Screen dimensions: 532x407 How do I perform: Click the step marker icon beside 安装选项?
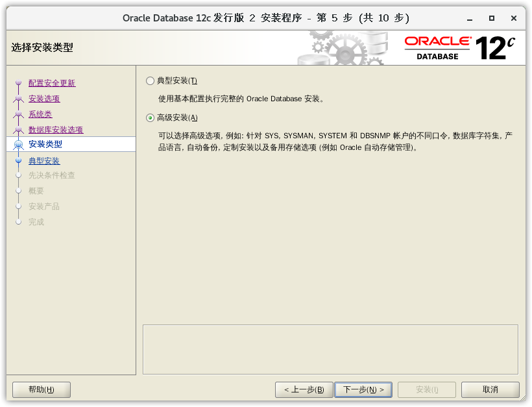18,99
